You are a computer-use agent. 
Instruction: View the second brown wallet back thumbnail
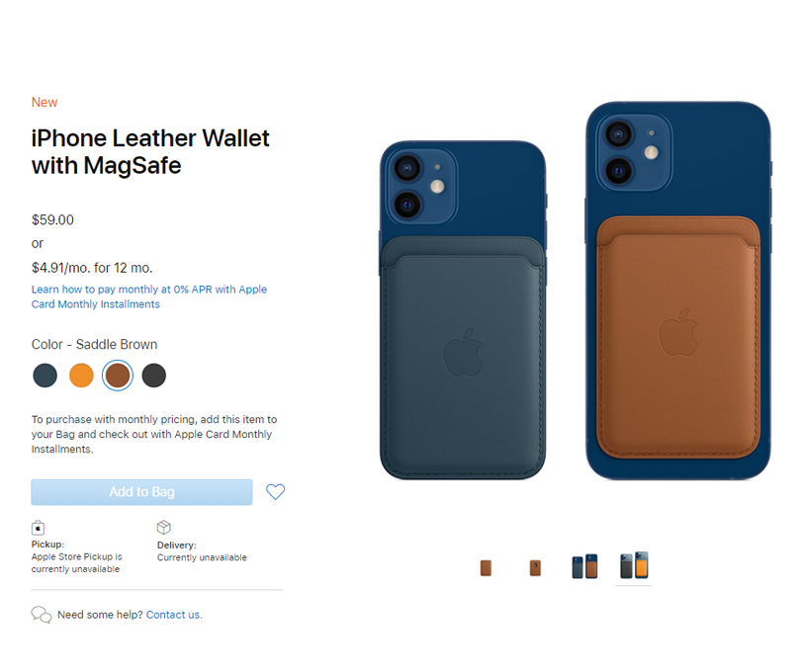point(535,567)
